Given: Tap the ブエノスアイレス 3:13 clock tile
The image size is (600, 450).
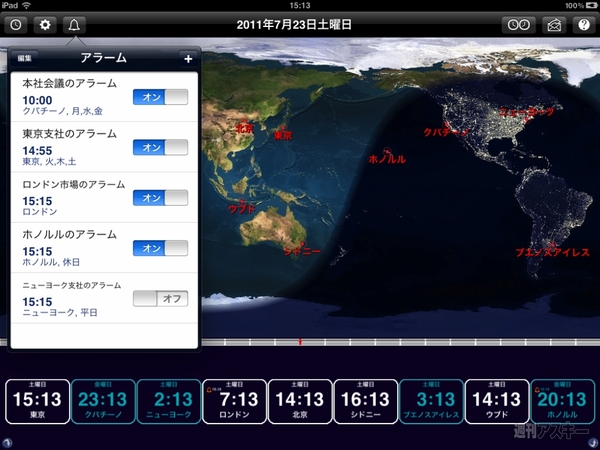Looking at the screenshot, I should [431, 401].
